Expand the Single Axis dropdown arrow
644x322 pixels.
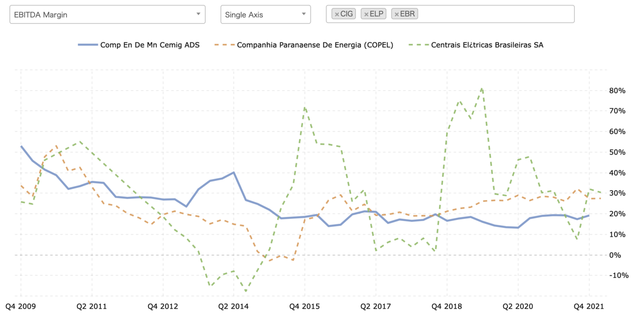303,14
